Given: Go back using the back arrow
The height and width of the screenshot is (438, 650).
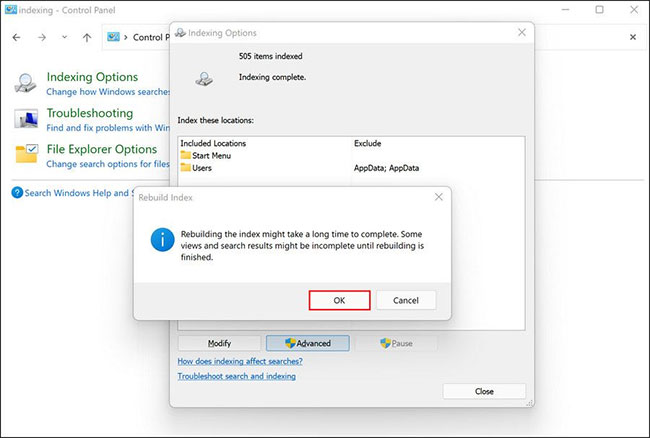Looking at the screenshot, I should coord(16,37).
